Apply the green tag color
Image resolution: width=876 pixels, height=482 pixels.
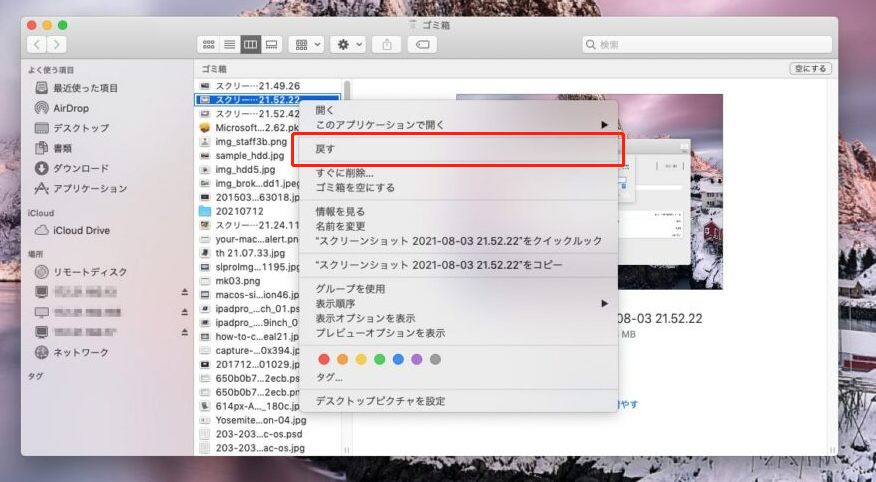(379, 360)
